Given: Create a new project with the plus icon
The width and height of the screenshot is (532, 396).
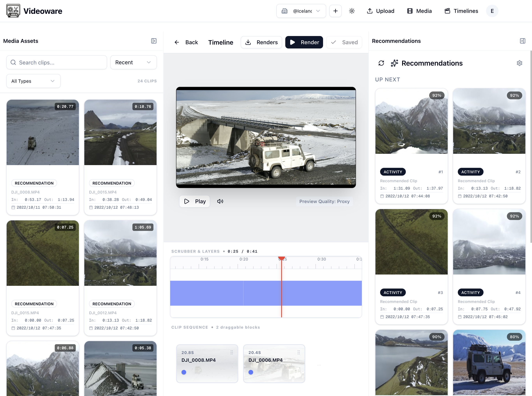Looking at the screenshot, I should 335,11.
